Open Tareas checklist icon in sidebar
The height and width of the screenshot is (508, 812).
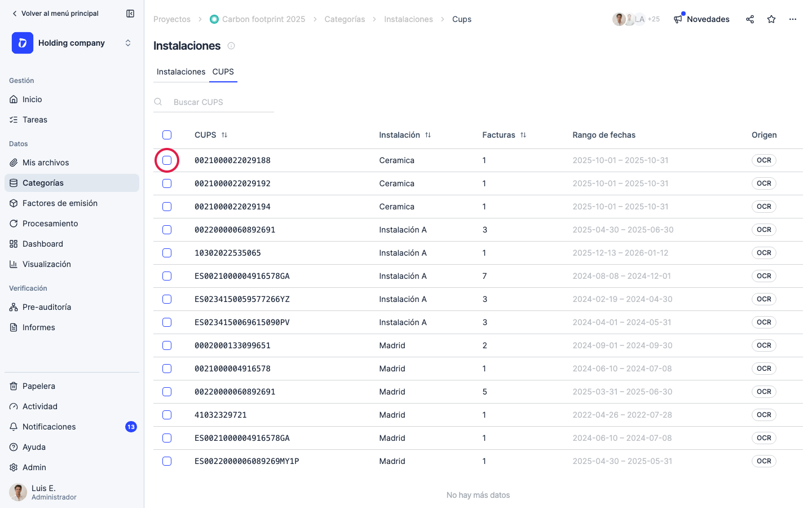(14, 120)
